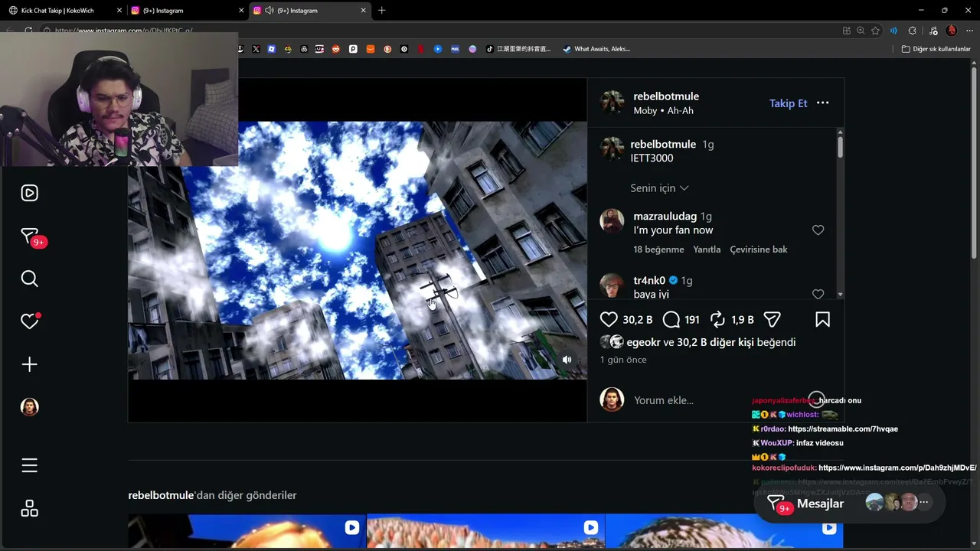Create a new post with the plus icon

pos(29,364)
